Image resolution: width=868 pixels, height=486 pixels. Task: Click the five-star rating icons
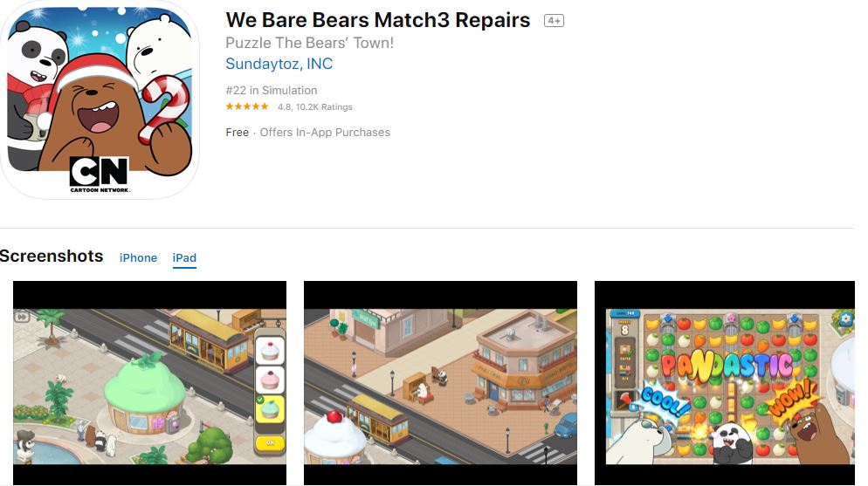tap(247, 106)
